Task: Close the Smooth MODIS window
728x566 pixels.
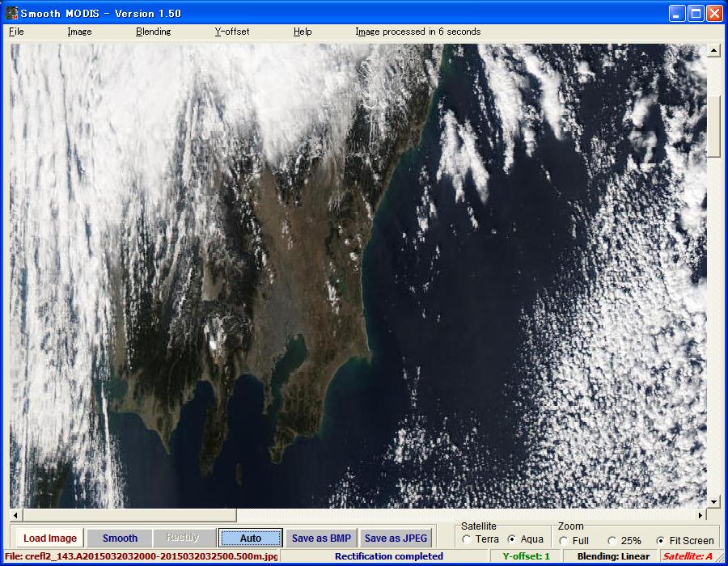Action: [714, 14]
